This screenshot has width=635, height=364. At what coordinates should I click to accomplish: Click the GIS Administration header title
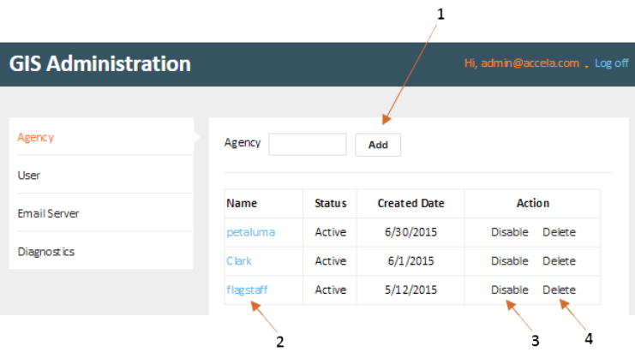coord(100,64)
